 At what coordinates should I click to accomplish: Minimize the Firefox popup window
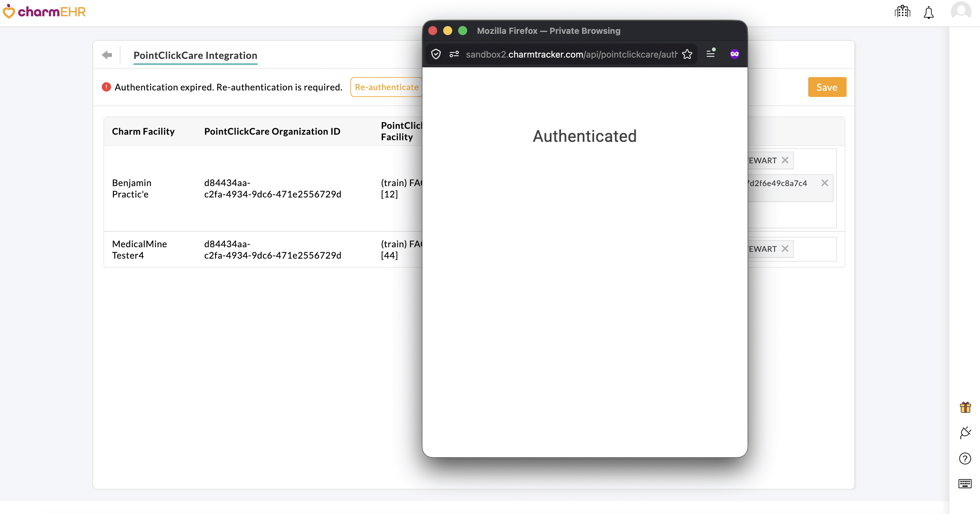(448, 31)
